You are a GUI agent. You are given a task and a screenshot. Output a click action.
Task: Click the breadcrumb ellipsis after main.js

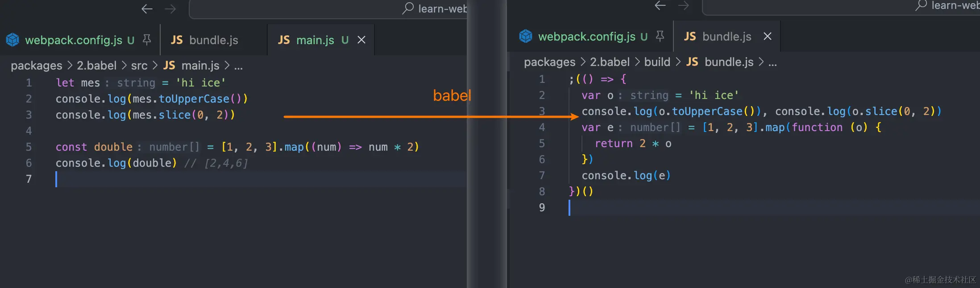pyautogui.click(x=238, y=66)
